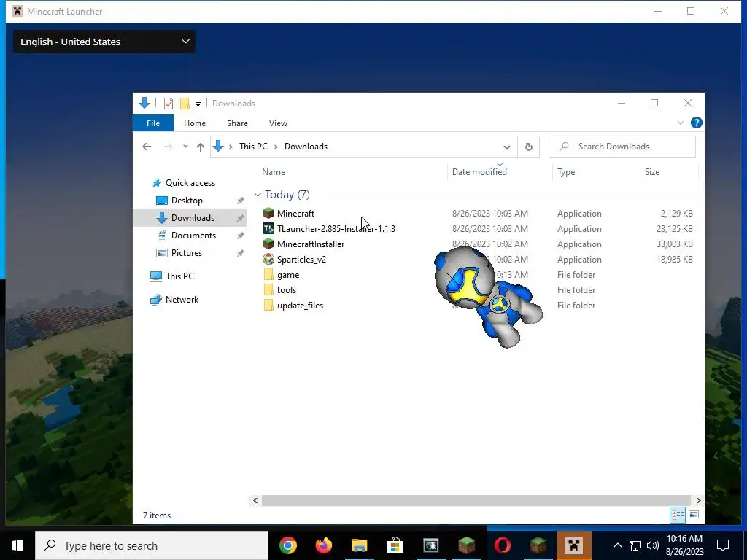Open Microsoft Store from taskbar
This screenshot has width=747, height=560.
(395, 545)
